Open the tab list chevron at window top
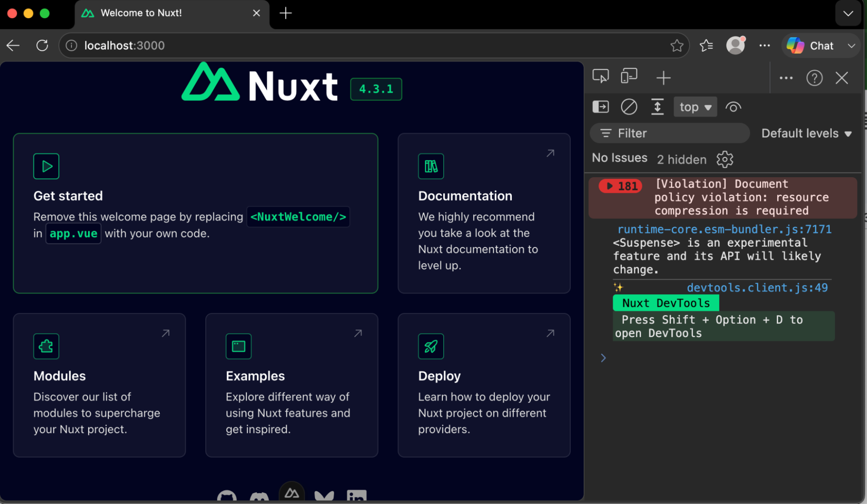This screenshot has height=504, width=867. (x=848, y=13)
